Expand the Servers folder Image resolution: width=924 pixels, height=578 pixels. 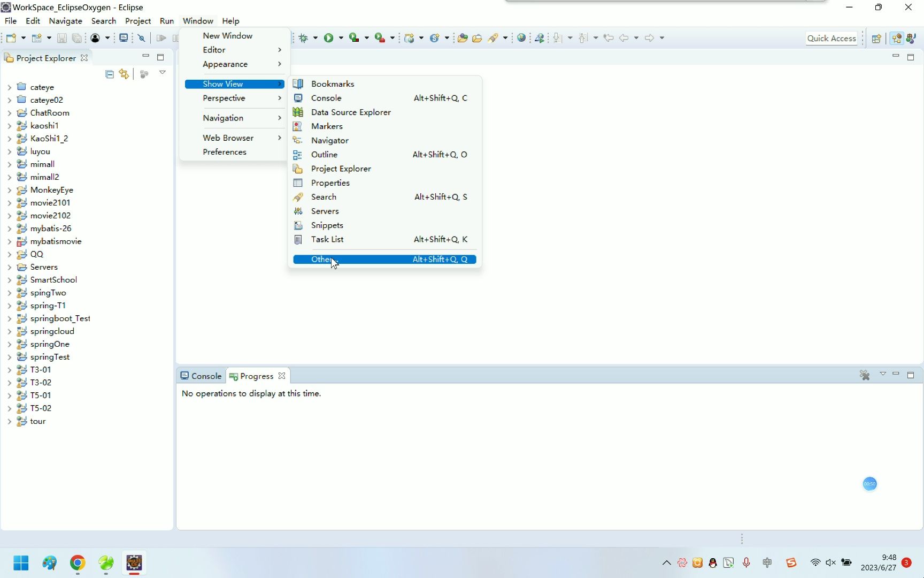tap(9, 267)
